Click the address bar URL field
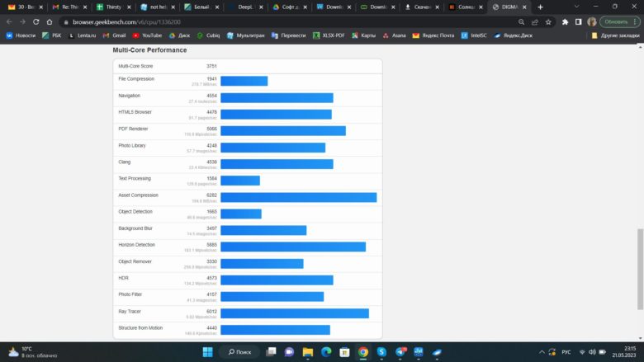 coord(287,21)
